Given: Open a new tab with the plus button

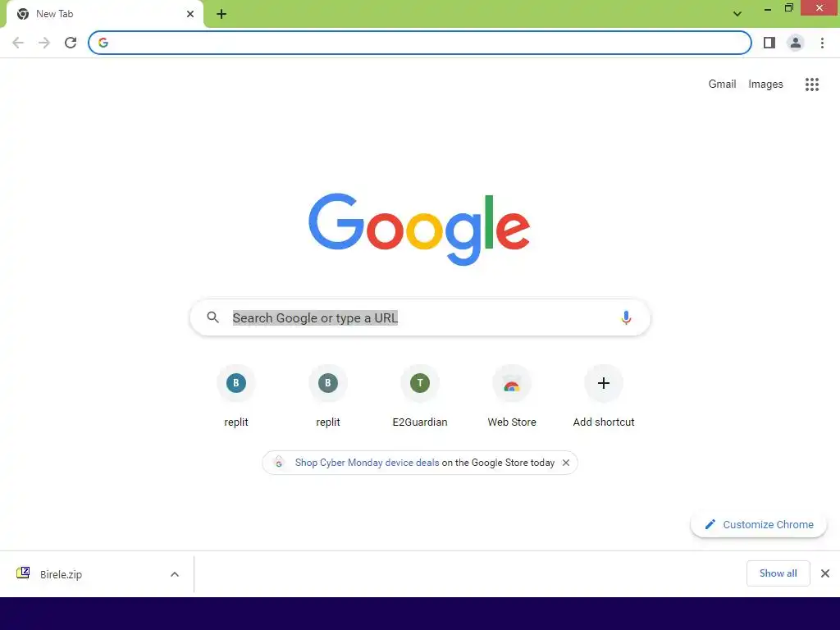Looking at the screenshot, I should [221, 14].
